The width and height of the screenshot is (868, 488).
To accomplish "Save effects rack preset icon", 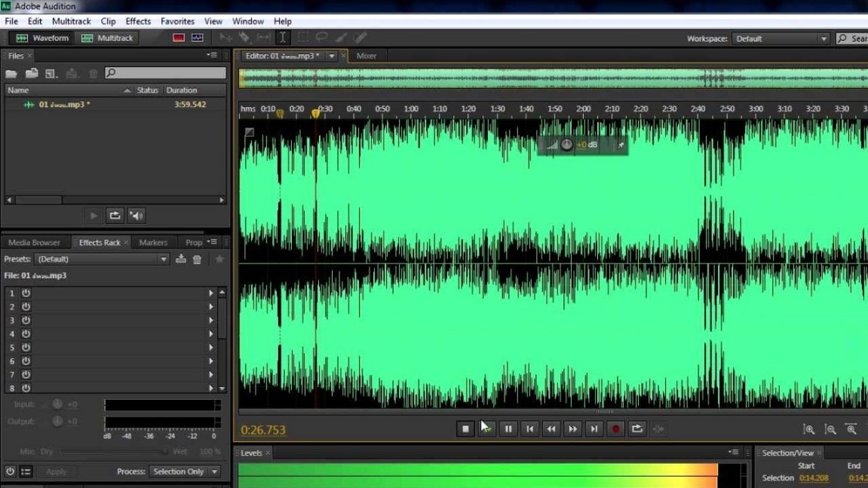I will click(x=181, y=259).
